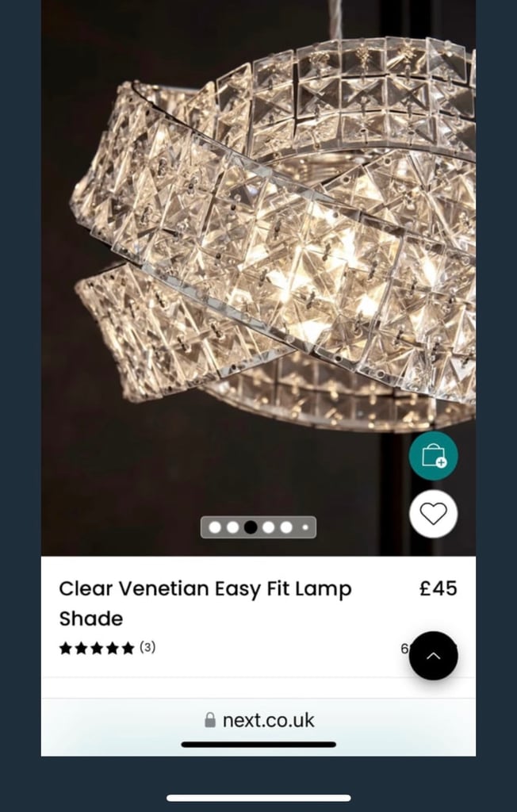The image size is (517, 812).
Task: Select the first image carousel dot
Action: 215,527
